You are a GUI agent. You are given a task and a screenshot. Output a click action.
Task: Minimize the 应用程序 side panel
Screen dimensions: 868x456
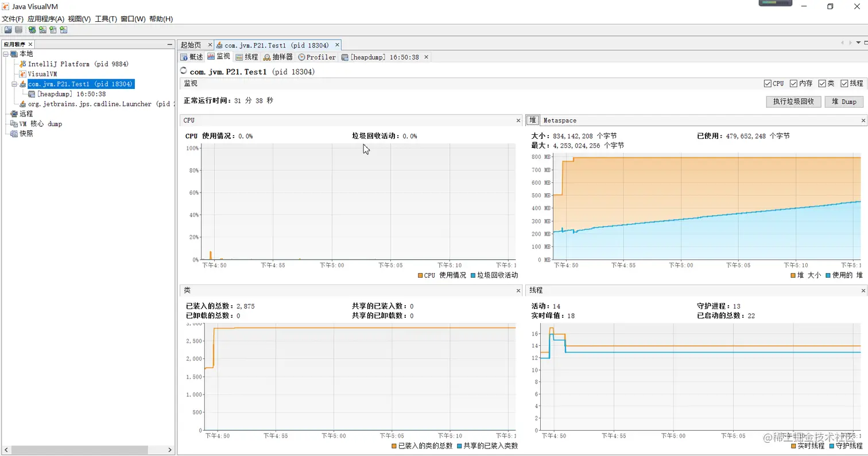tap(169, 44)
